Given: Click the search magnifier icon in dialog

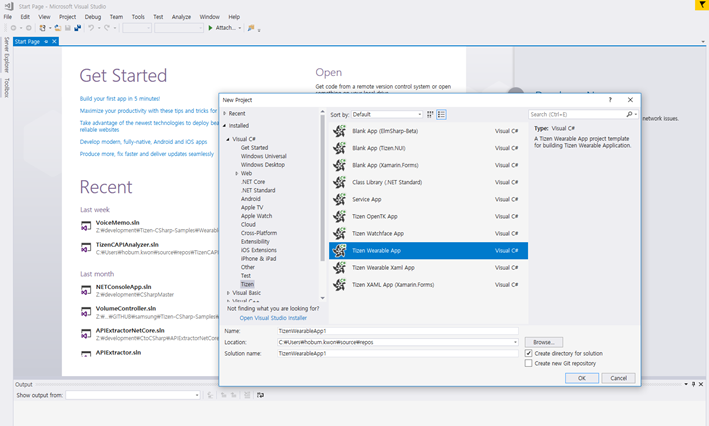Looking at the screenshot, I should click(631, 115).
